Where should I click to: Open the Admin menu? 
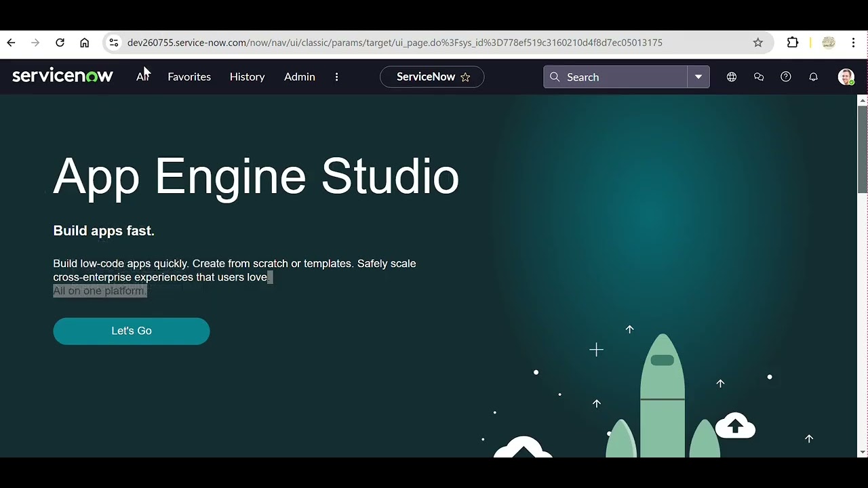(x=299, y=77)
